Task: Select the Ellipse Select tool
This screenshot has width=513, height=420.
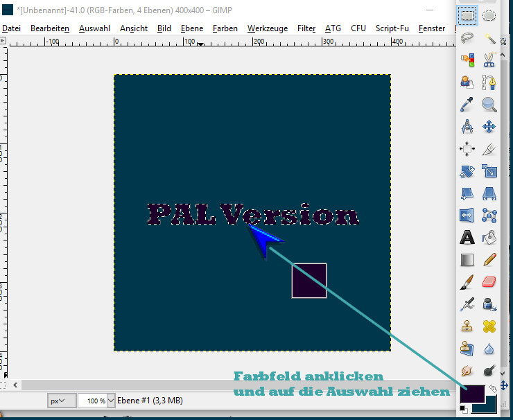Action: (x=489, y=15)
